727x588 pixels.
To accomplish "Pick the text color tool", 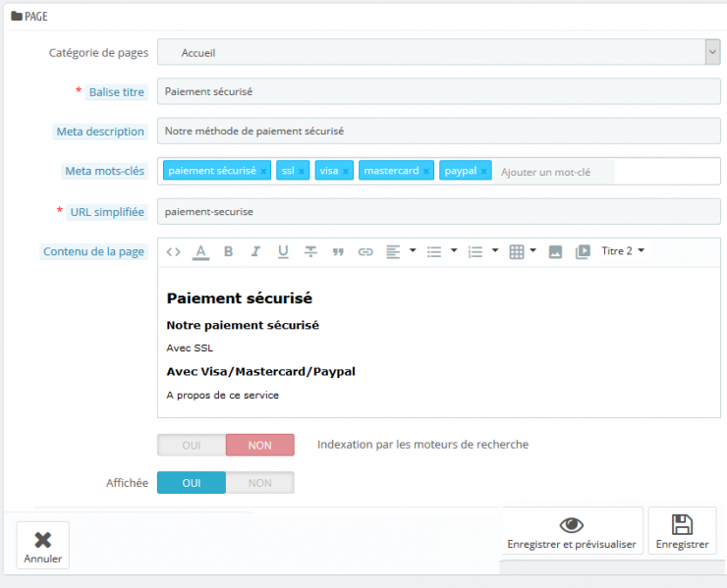I will [x=200, y=251].
